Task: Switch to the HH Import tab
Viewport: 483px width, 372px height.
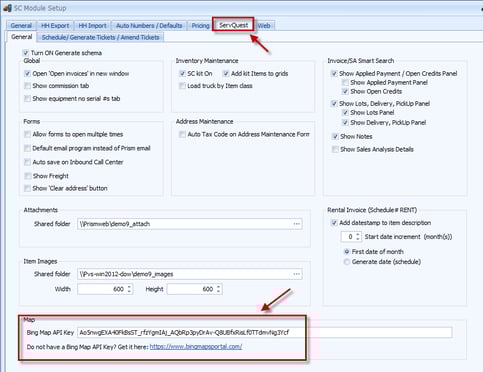Action: coord(92,26)
